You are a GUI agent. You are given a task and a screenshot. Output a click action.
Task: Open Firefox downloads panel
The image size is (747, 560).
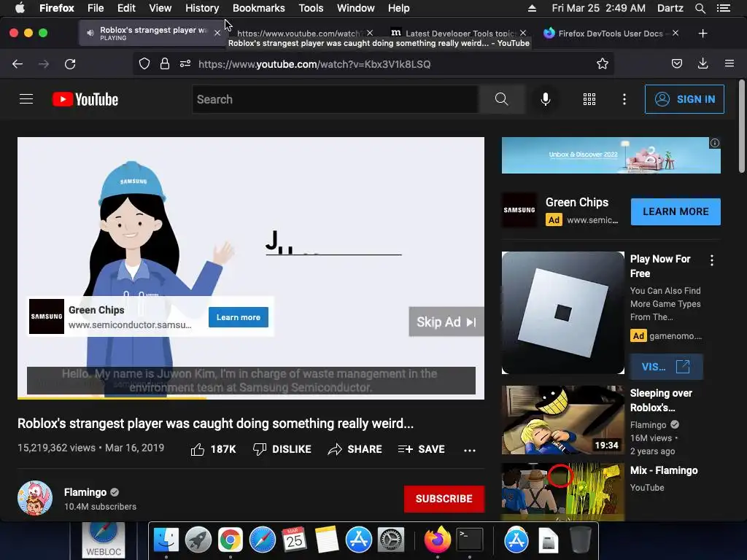(703, 64)
